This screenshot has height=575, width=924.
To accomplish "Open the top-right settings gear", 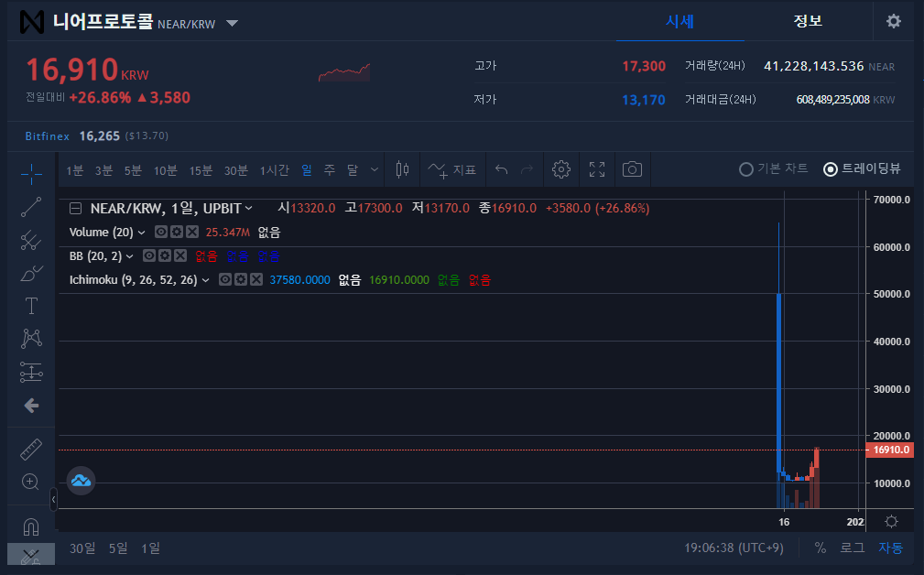I will click(894, 21).
